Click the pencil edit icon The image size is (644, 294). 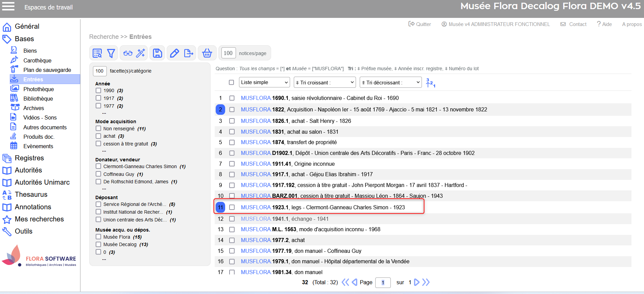pos(174,53)
